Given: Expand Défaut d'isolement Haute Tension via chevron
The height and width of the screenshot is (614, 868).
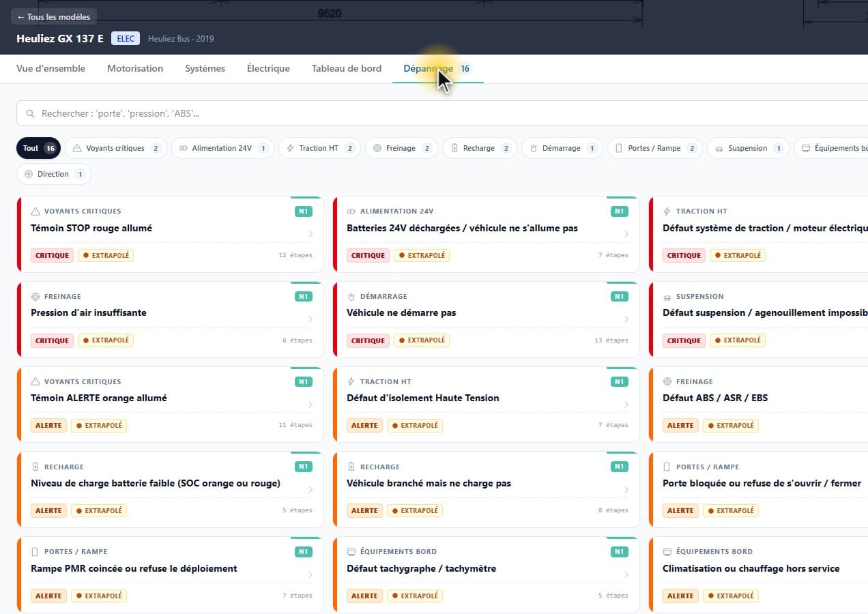Looking at the screenshot, I should click(x=626, y=405).
